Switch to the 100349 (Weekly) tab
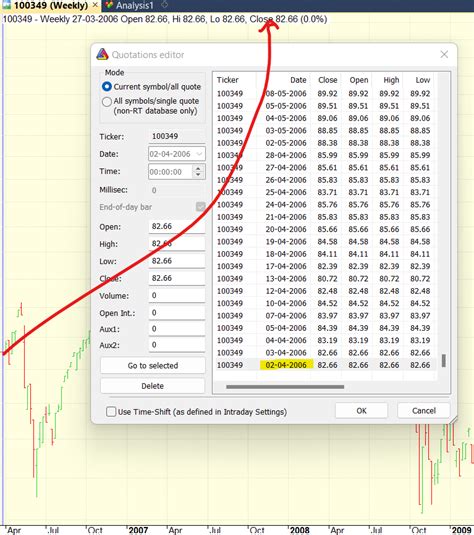This screenshot has height=535, width=474. tap(51, 5)
